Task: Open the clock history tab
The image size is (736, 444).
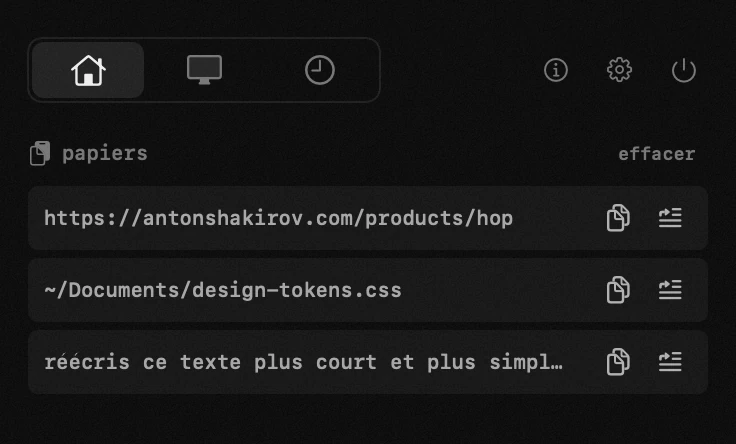Action: point(320,70)
